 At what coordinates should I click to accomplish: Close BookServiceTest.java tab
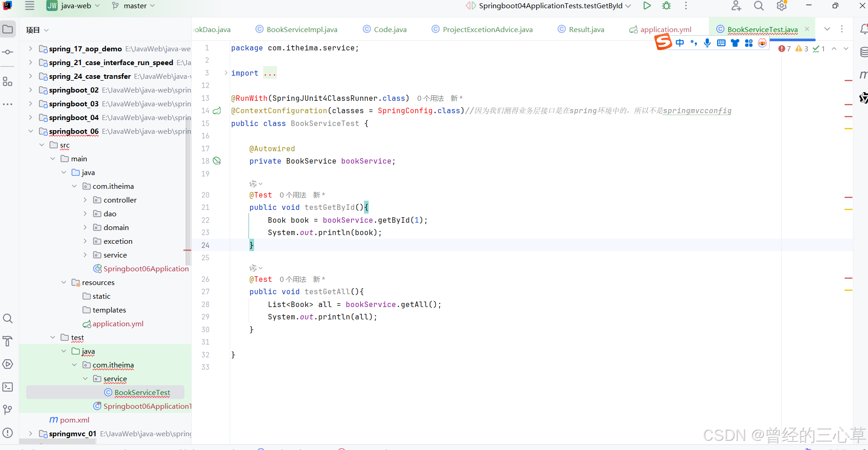click(x=807, y=29)
